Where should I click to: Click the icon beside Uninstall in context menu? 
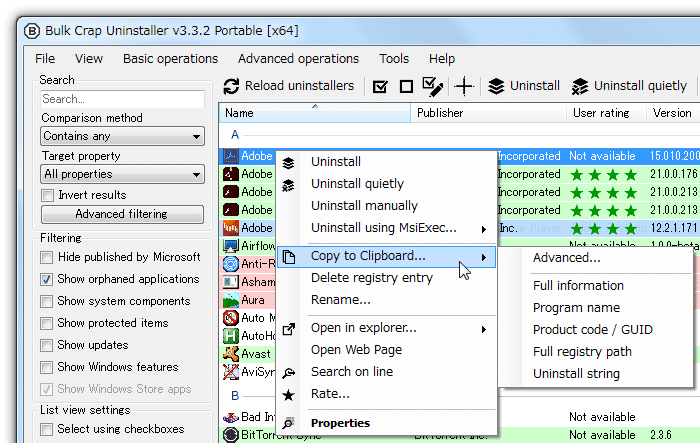288,163
